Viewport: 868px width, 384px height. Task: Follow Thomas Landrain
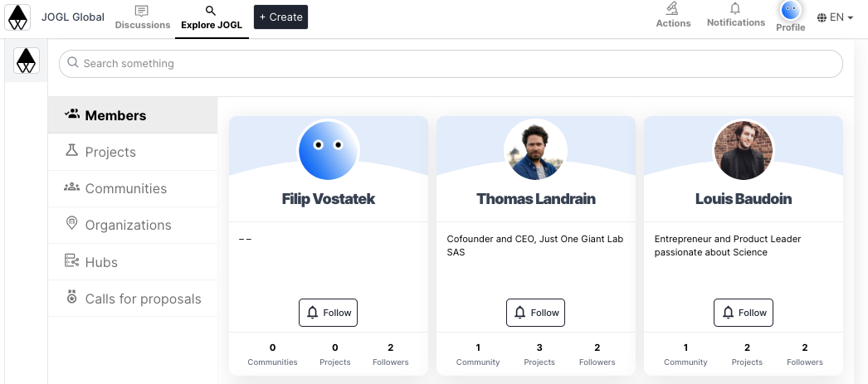[536, 313]
